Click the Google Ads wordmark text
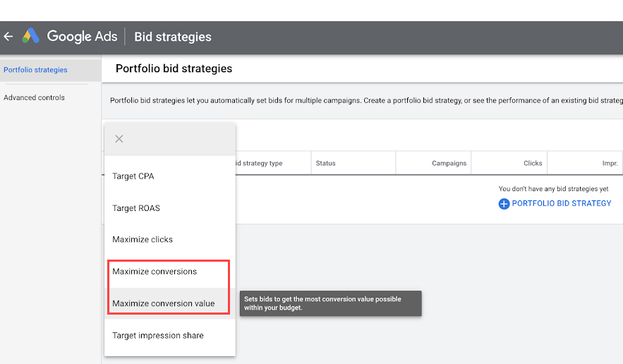This screenshot has height=364, width=623. coord(83,37)
